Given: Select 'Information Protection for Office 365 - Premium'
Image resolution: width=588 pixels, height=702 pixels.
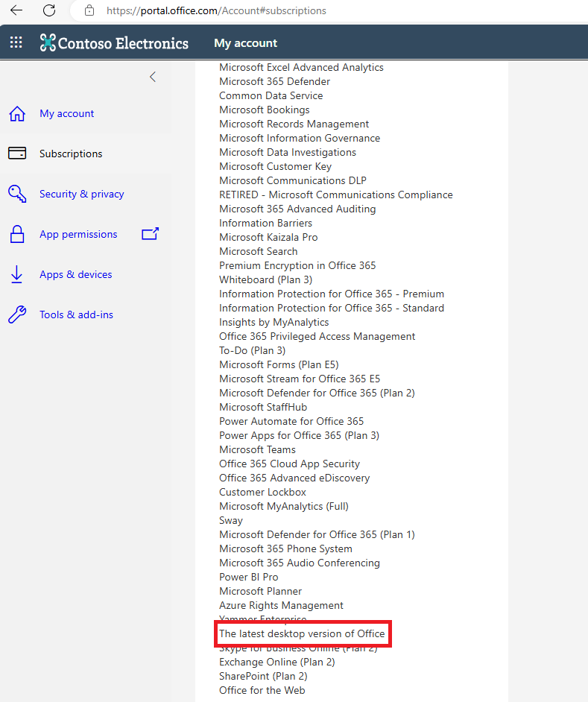Looking at the screenshot, I should pos(332,294).
